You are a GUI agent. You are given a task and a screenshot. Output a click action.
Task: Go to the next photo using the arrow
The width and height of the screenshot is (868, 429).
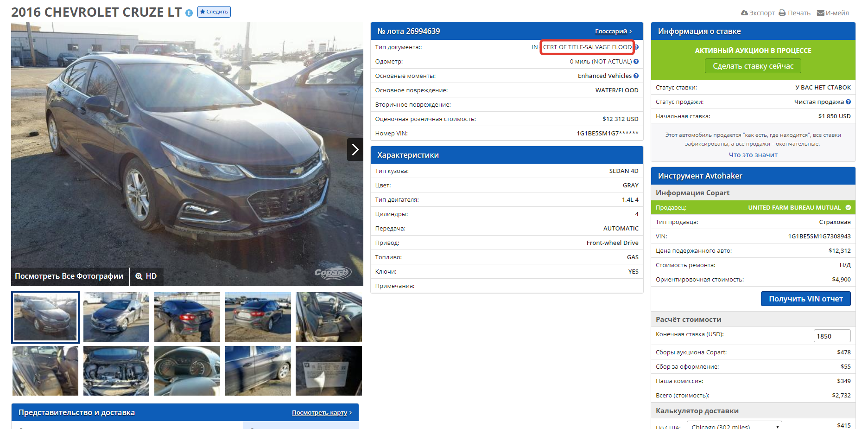[355, 149]
